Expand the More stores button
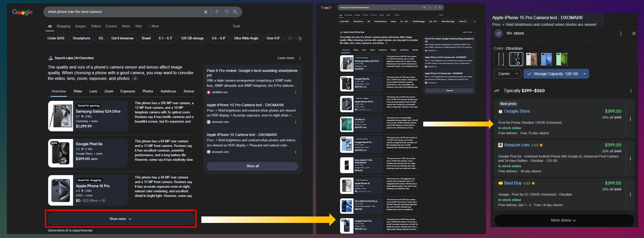Screen dimensions: 644x238 563,220
